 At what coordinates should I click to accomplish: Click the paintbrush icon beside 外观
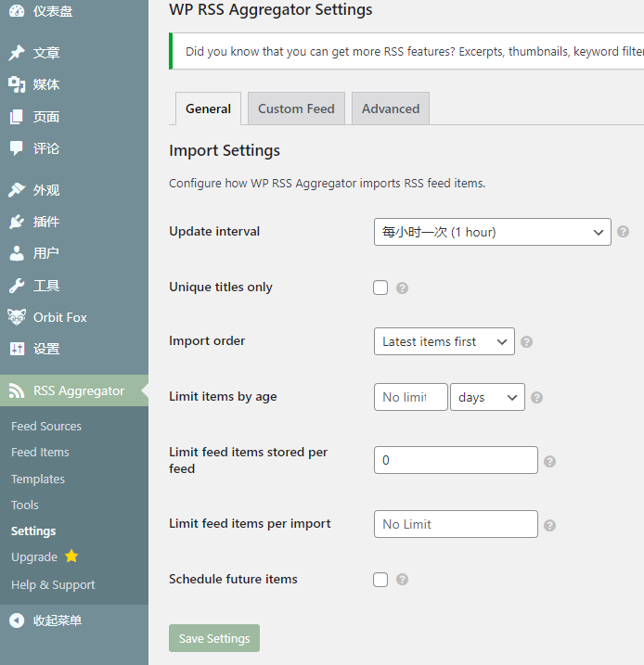(17, 190)
